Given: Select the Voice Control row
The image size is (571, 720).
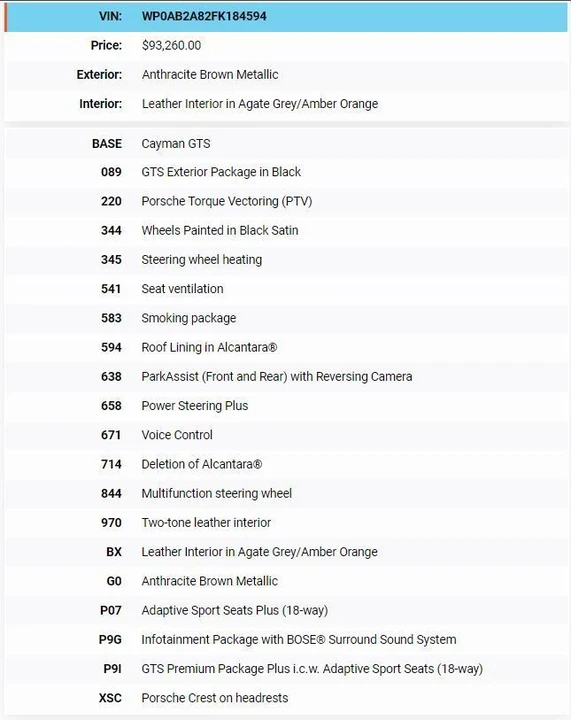Looking at the screenshot, I should click(286, 435).
